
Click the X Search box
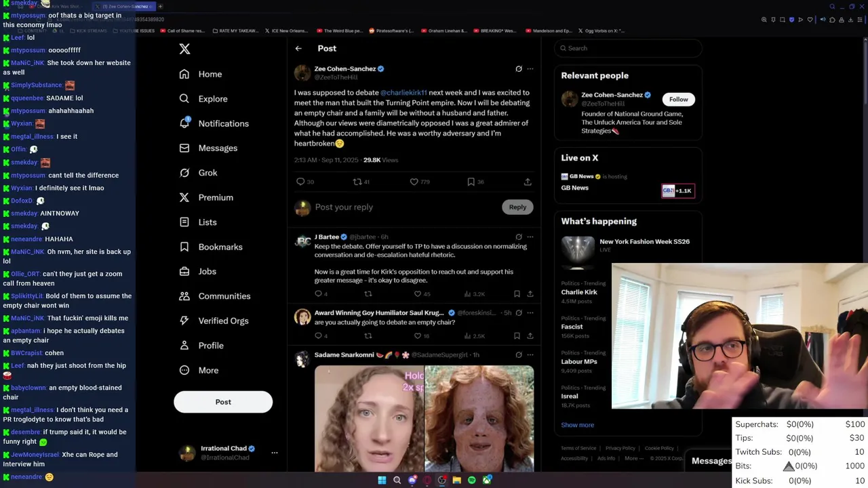click(628, 48)
